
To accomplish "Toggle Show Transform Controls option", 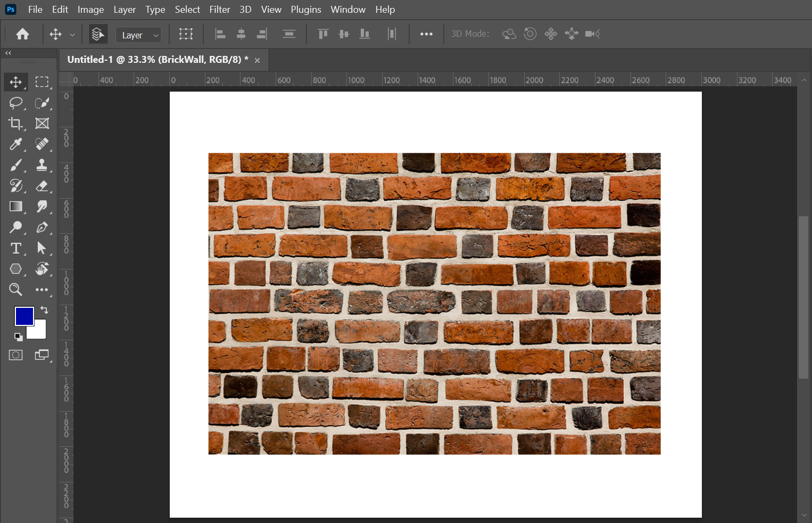I will point(186,34).
